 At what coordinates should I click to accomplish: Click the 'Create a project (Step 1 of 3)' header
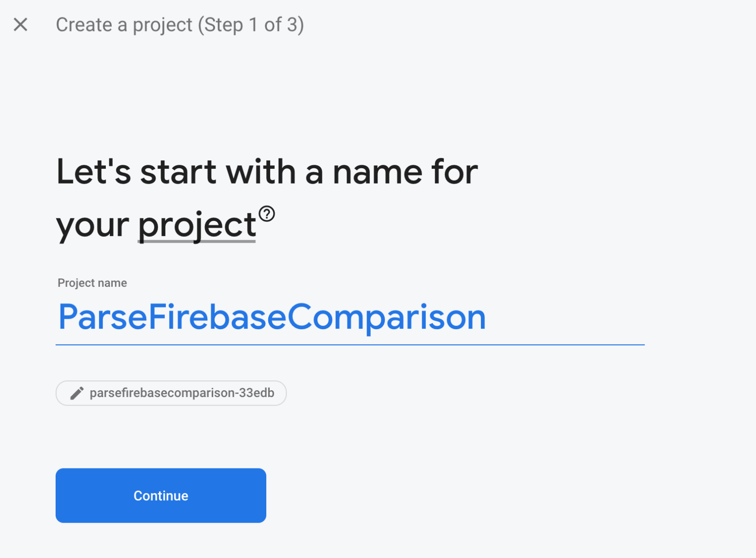pyautogui.click(x=180, y=25)
